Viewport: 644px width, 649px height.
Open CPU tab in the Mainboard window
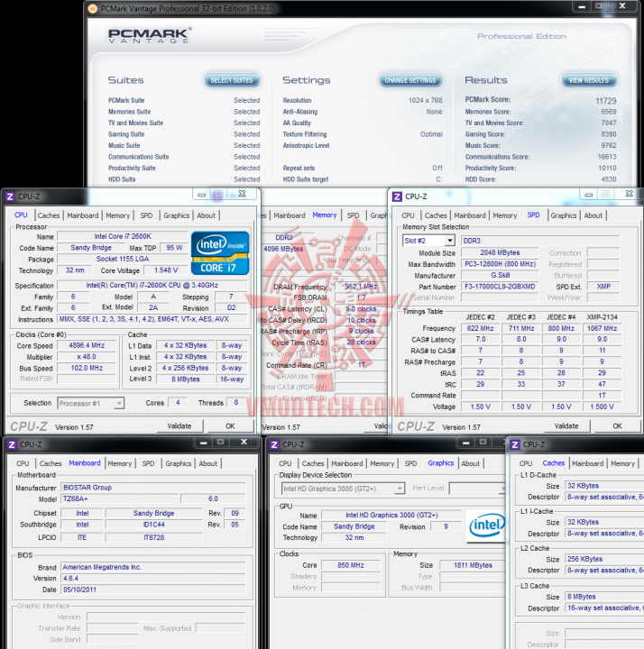[x=23, y=463]
